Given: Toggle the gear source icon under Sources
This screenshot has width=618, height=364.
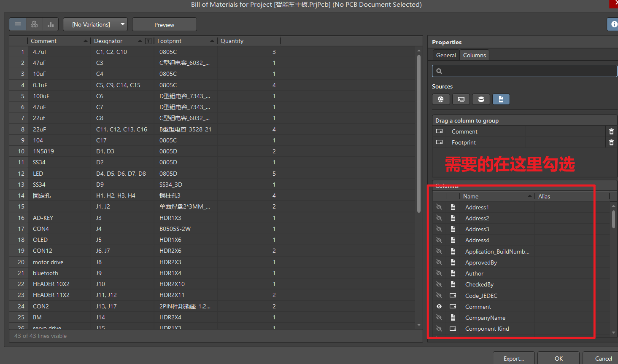Looking at the screenshot, I should [441, 99].
